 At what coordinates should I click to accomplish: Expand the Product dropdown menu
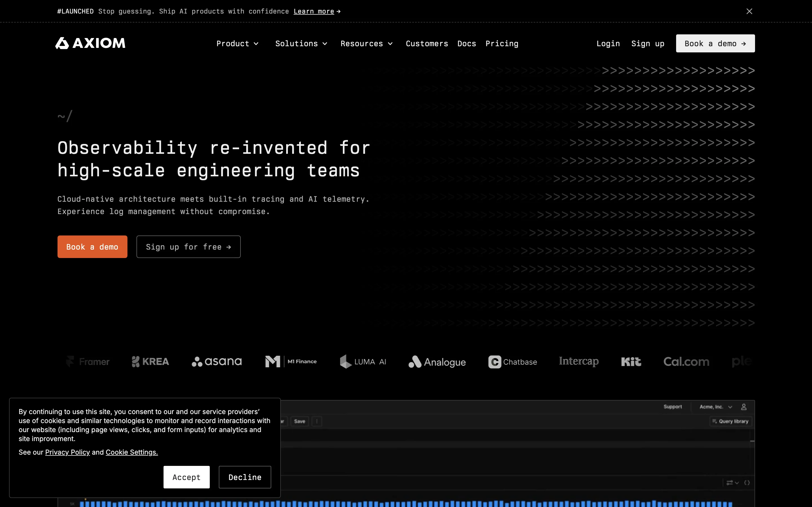pos(237,44)
